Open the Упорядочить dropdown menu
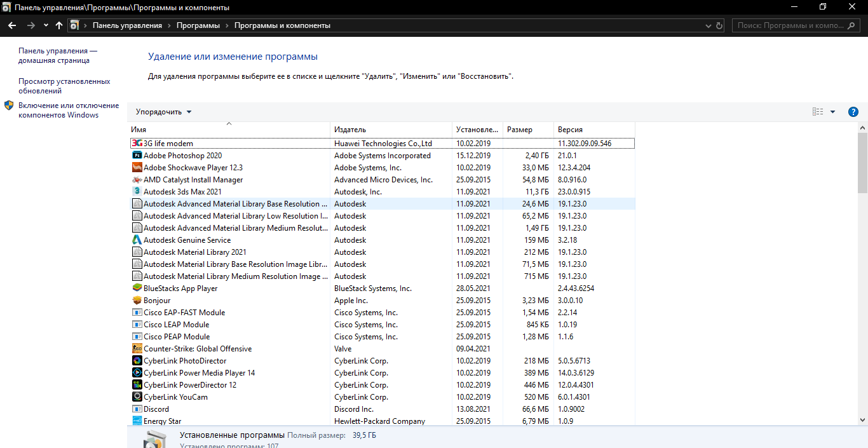The width and height of the screenshot is (868, 448). point(163,112)
